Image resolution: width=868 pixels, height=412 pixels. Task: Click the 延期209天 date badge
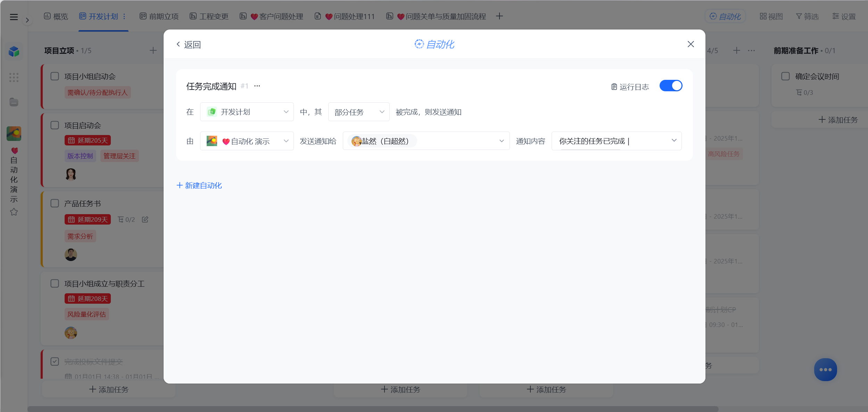[x=88, y=219]
